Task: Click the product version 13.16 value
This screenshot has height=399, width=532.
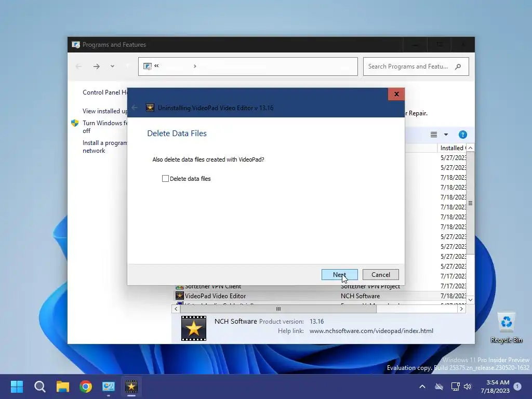Action: pyautogui.click(x=316, y=321)
